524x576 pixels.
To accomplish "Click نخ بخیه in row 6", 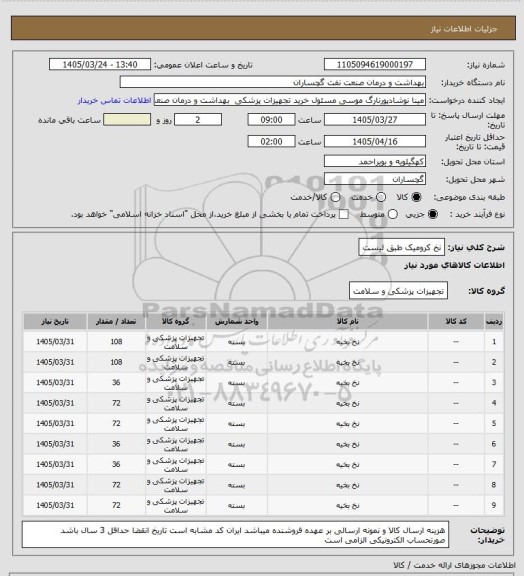I will pyautogui.click(x=347, y=444).
